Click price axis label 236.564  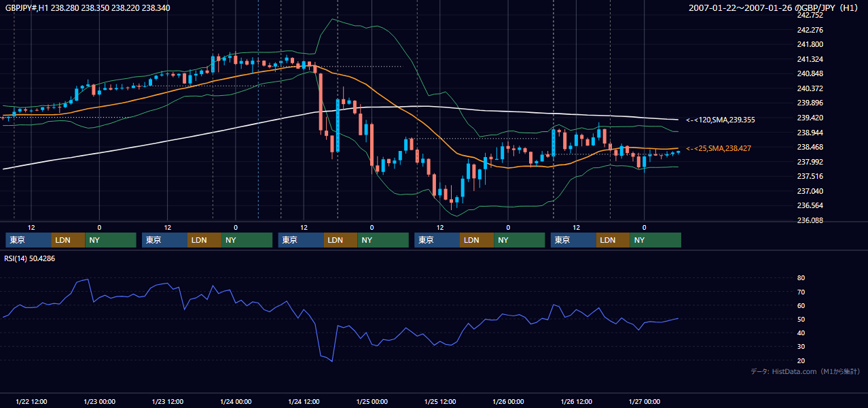coord(810,205)
